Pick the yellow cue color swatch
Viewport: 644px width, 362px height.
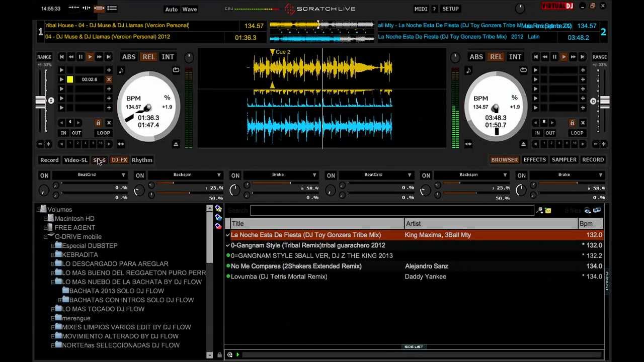(70, 79)
